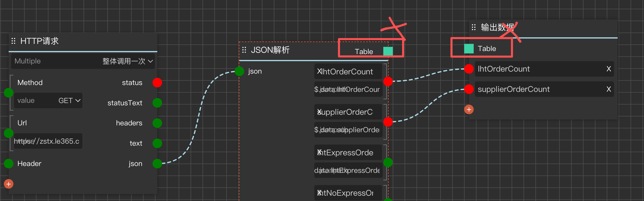Click the teal Table swatch on JSON解析 node
The width and height of the screenshot is (644, 201).
[388, 51]
